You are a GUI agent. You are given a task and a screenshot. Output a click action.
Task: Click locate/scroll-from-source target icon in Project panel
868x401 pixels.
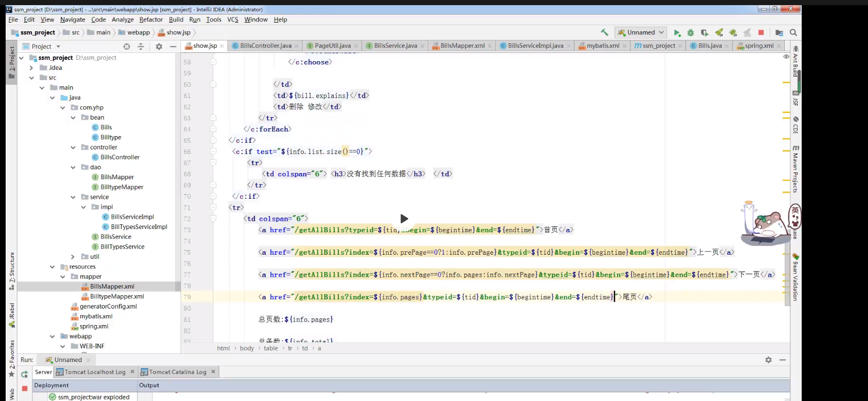pyautogui.click(x=126, y=46)
